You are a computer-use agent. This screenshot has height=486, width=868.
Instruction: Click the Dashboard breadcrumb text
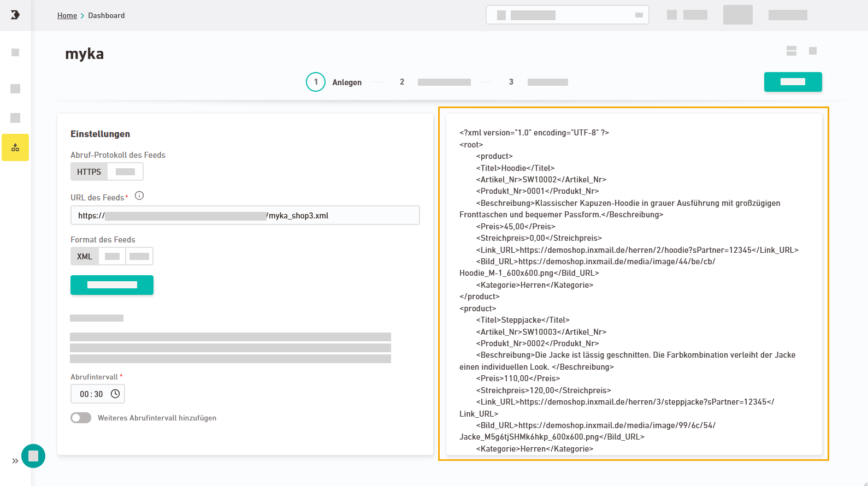click(x=107, y=15)
